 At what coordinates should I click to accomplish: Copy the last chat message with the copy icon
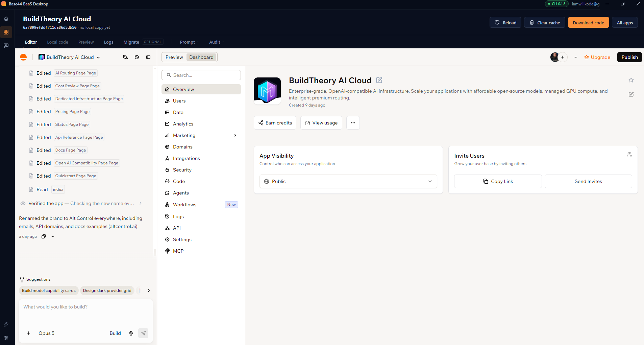pos(44,236)
